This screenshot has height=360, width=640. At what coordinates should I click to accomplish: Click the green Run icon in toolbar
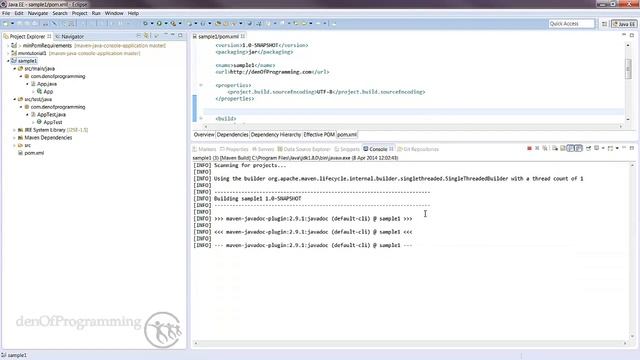coord(159,23)
